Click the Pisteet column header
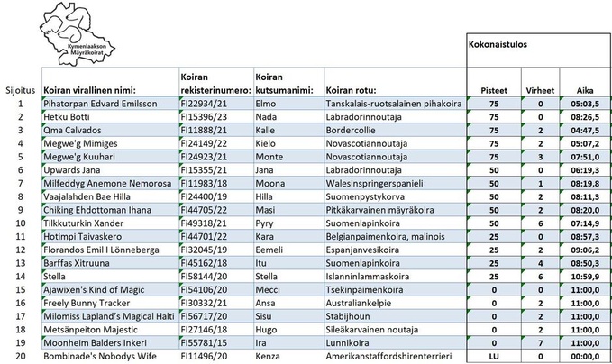612x364 pixels. pos(494,90)
